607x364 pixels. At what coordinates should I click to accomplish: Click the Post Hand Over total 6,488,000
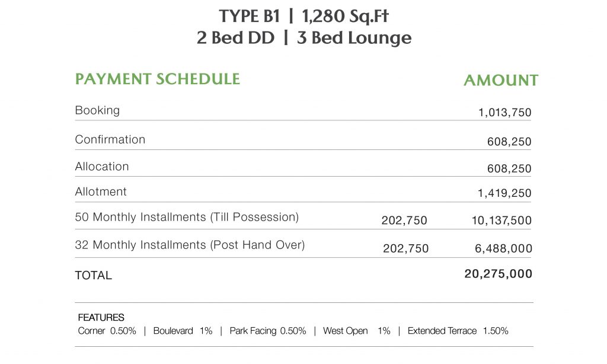(504, 249)
